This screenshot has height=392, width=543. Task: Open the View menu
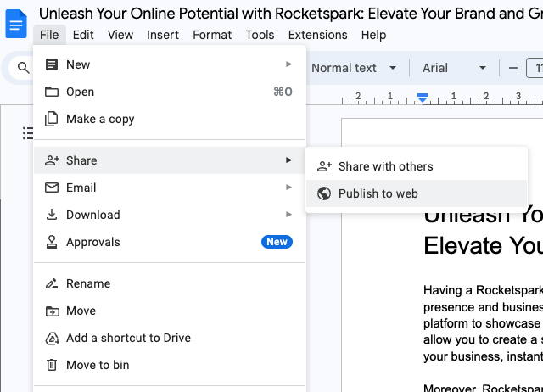(x=120, y=35)
